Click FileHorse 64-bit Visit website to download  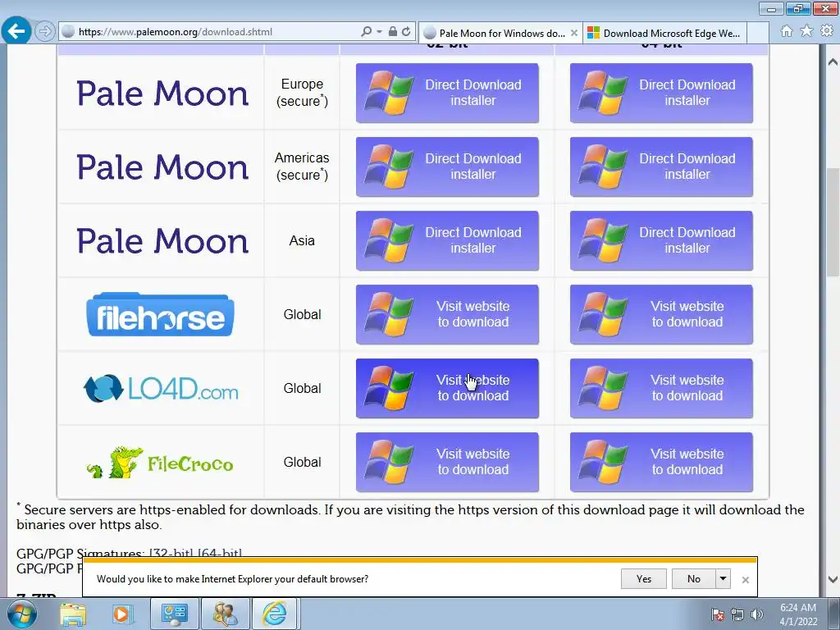661,314
